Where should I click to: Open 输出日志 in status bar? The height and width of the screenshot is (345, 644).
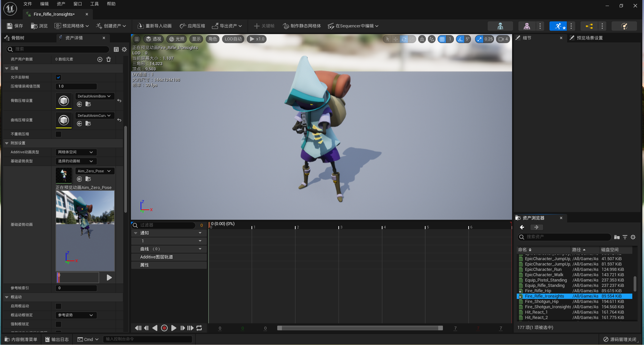tap(57, 339)
